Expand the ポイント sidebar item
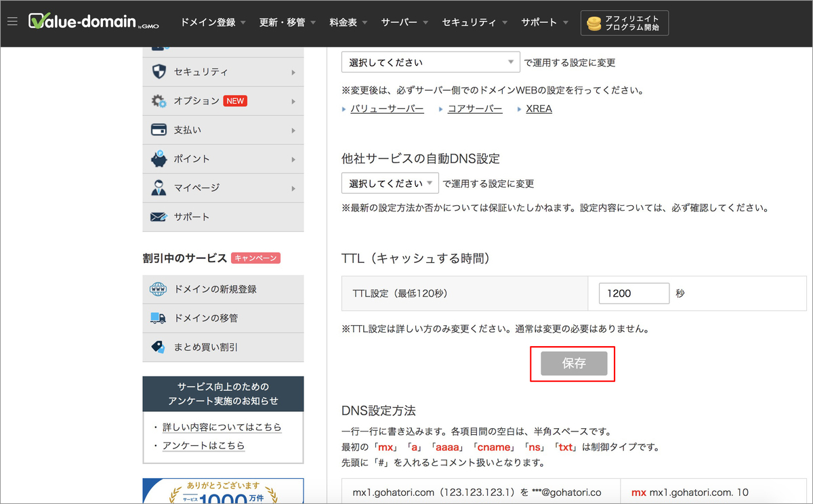Viewport: 813px width, 504px height. tap(224, 159)
